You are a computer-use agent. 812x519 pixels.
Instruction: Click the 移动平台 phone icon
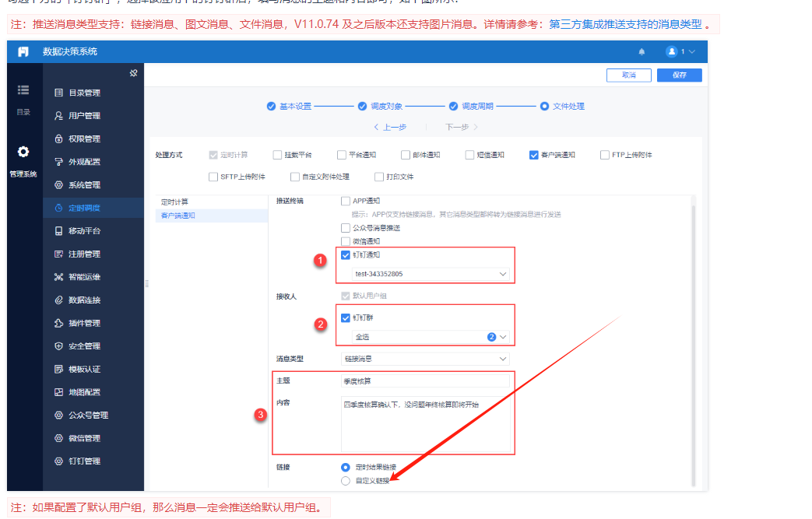tap(58, 231)
